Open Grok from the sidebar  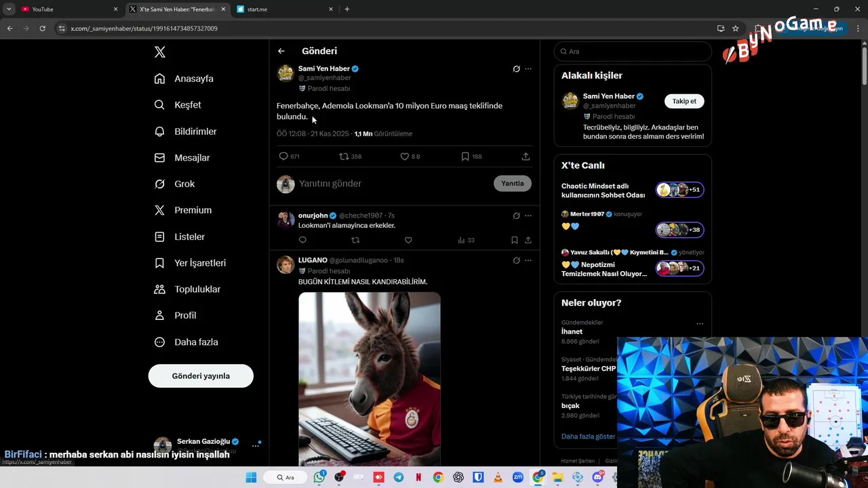[174, 184]
